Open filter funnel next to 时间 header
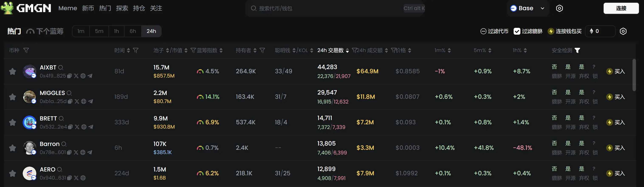644x187 pixels. coord(135,50)
